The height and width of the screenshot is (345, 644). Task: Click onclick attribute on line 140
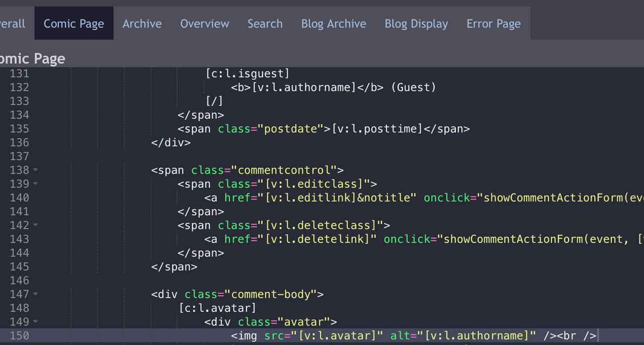(x=447, y=198)
